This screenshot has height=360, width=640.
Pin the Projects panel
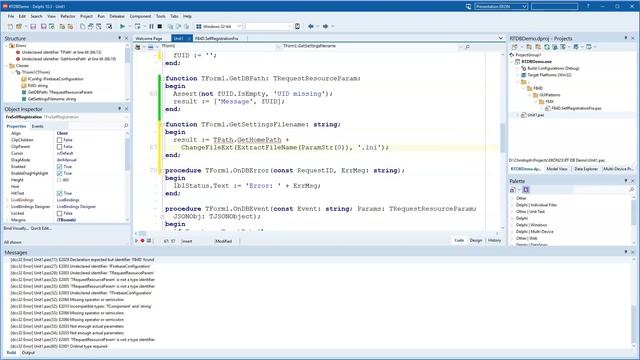(626, 38)
